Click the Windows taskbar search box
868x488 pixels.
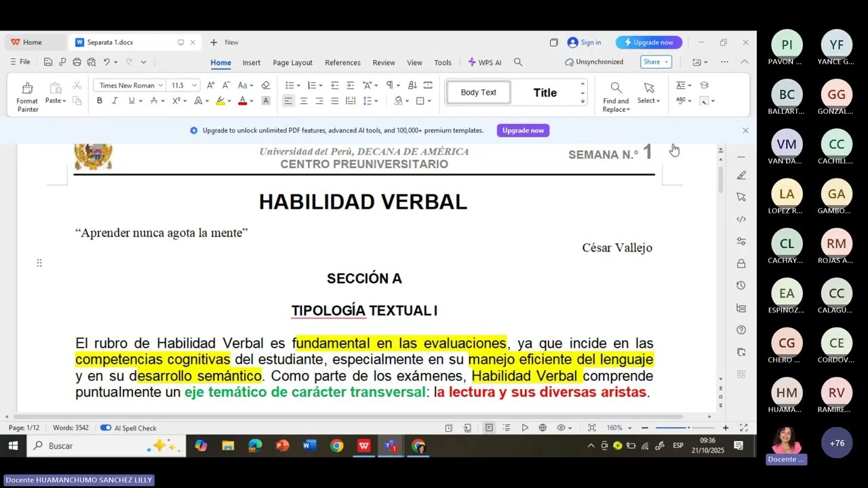click(x=105, y=445)
